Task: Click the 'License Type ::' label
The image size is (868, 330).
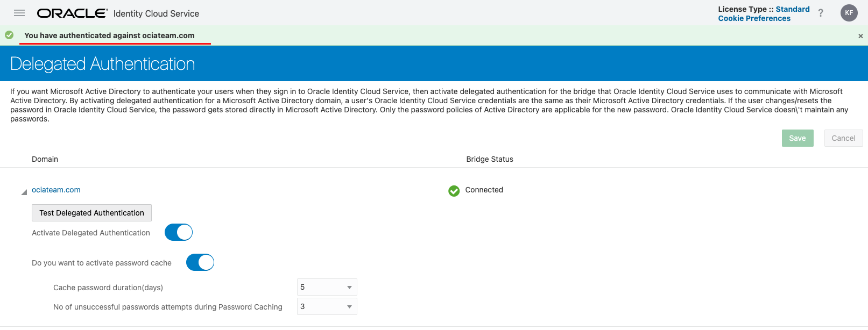Action: click(x=746, y=9)
